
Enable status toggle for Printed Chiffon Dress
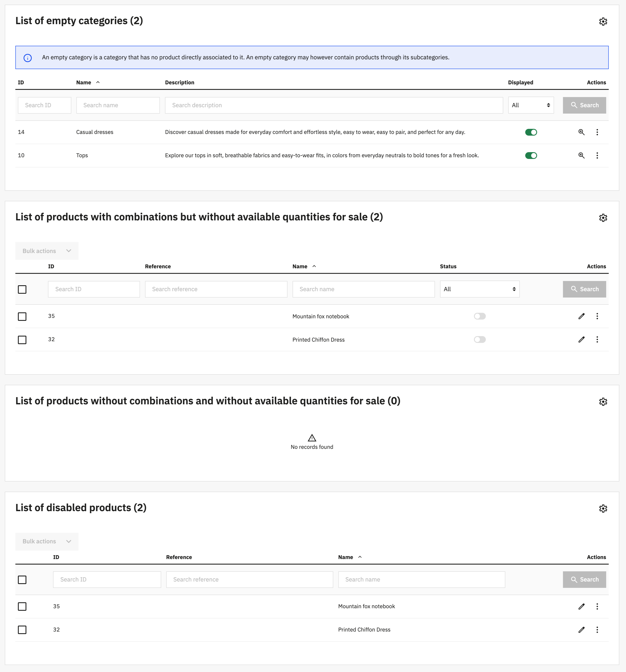click(x=480, y=339)
